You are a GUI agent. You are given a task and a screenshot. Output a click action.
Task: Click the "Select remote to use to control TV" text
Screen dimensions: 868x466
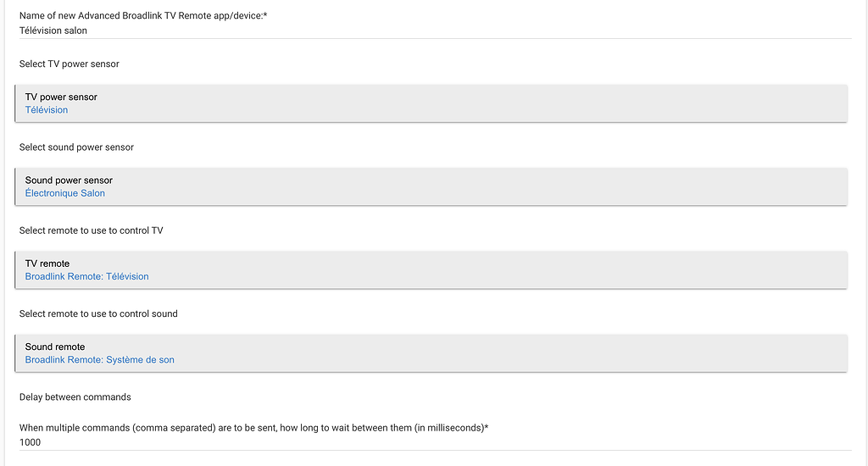pos(91,230)
